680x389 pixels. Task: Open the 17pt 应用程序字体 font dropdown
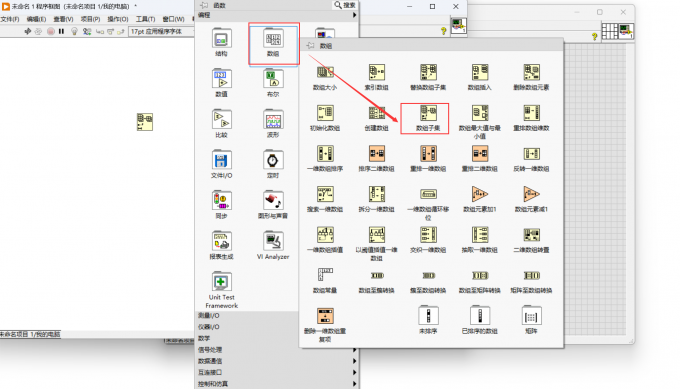(x=161, y=31)
